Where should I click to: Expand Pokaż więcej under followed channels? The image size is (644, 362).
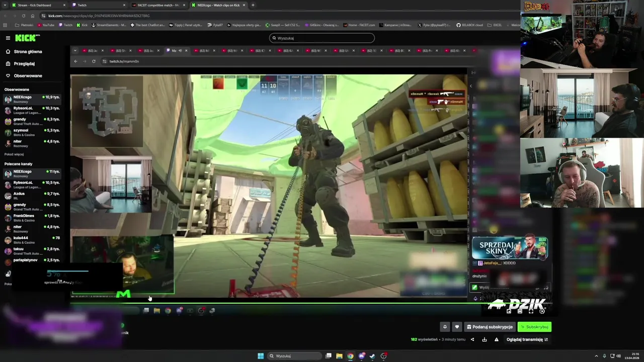coord(14,154)
